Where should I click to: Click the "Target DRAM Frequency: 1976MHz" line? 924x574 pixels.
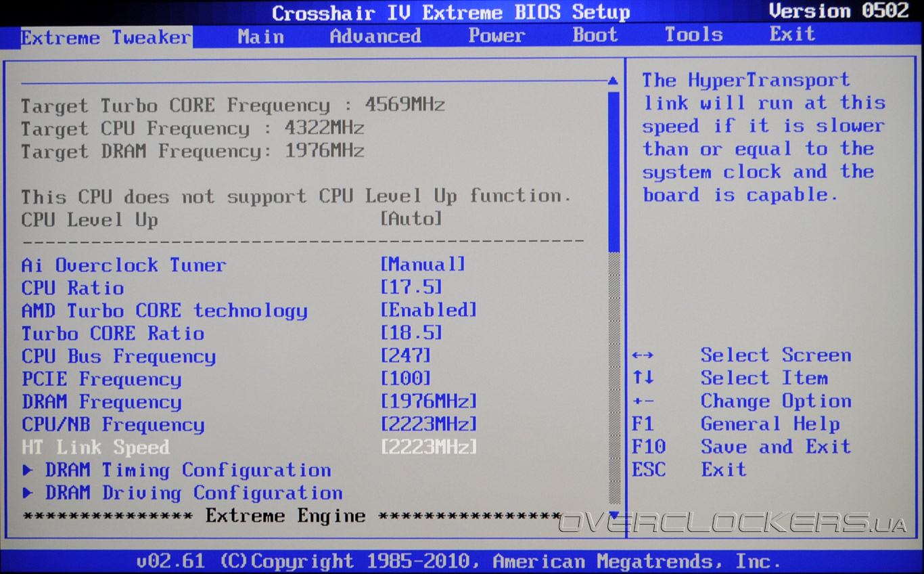click(193, 150)
